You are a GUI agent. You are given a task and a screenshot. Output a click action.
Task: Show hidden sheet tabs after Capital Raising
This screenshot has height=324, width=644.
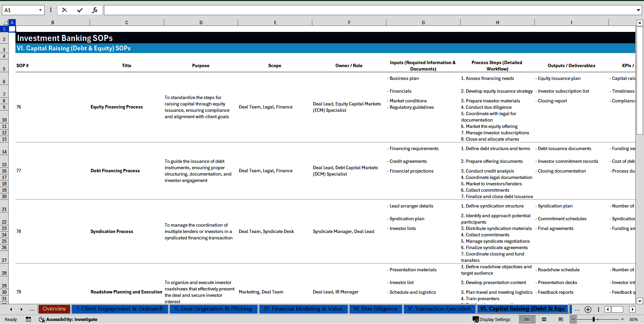click(577, 309)
